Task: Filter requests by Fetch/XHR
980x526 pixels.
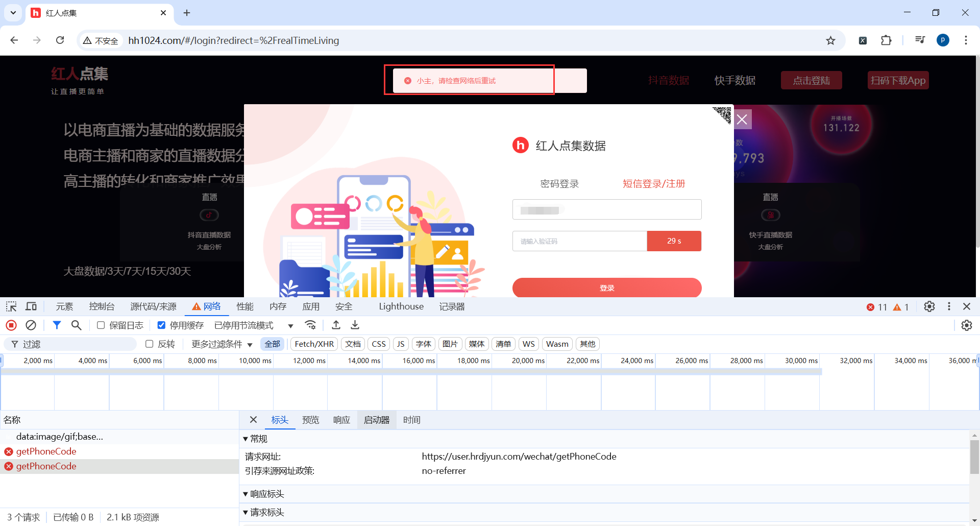Action: pos(314,344)
